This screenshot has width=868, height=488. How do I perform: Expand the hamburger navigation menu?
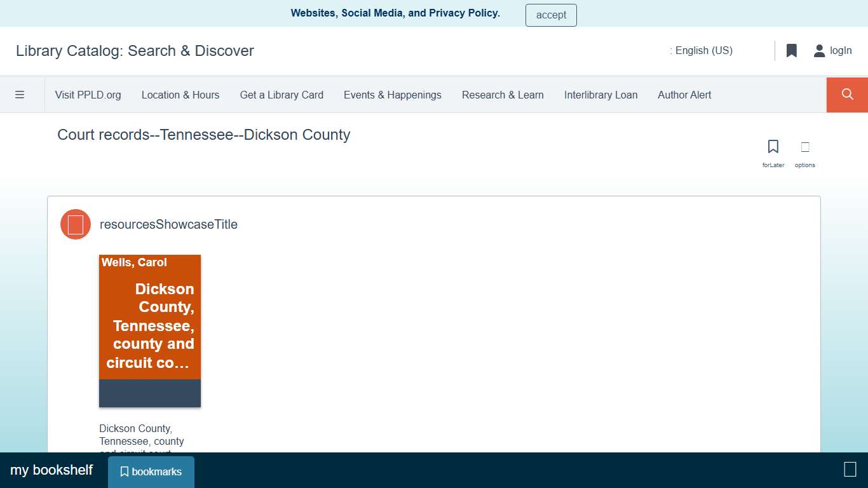(20, 94)
